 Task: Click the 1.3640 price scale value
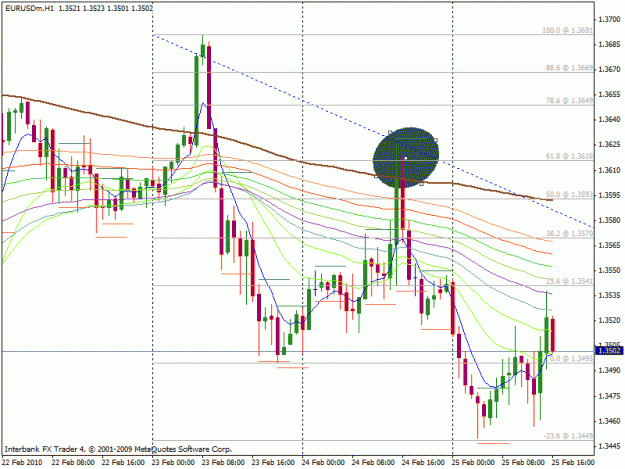pos(610,120)
